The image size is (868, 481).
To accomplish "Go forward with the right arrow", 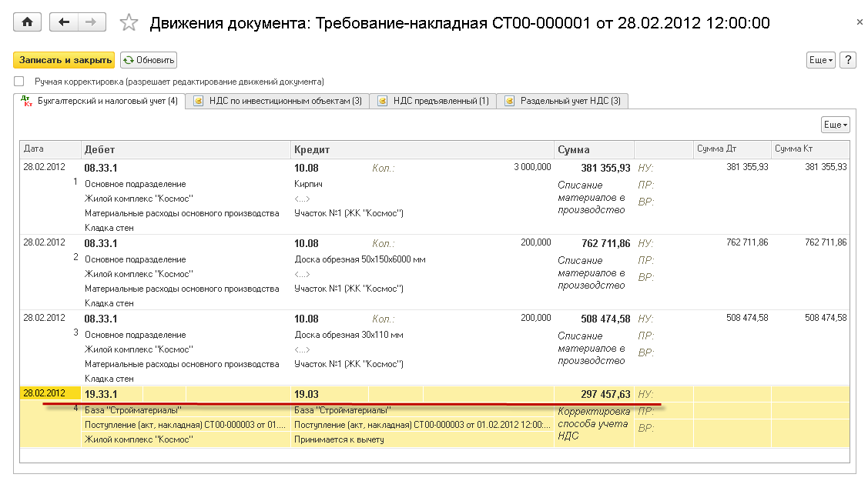I will click(x=91, y=22).
